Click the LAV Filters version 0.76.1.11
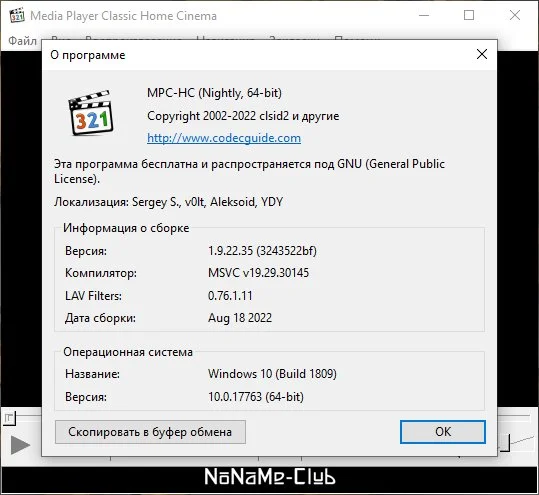 coord(230,296)
